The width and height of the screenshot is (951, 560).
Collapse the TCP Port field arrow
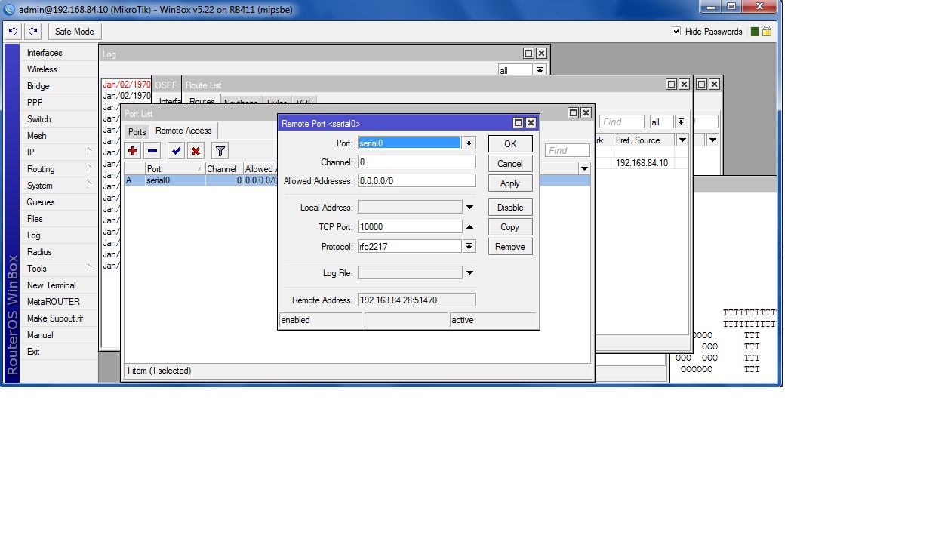(469, 226)
